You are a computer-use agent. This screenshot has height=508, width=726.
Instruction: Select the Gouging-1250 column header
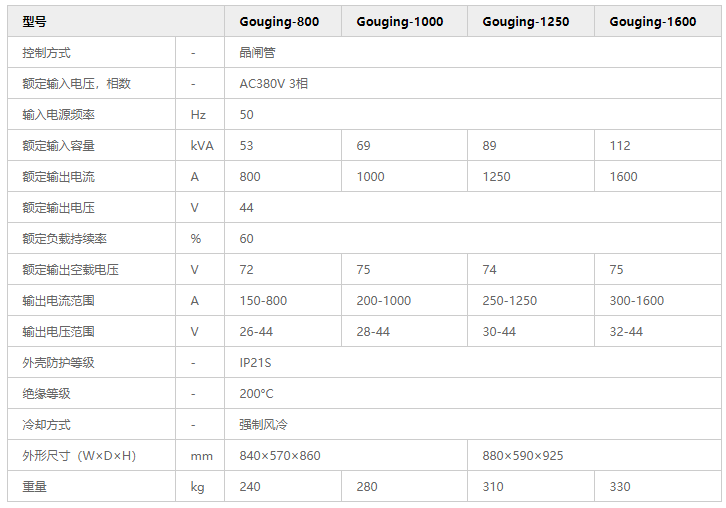pos(526,21)
